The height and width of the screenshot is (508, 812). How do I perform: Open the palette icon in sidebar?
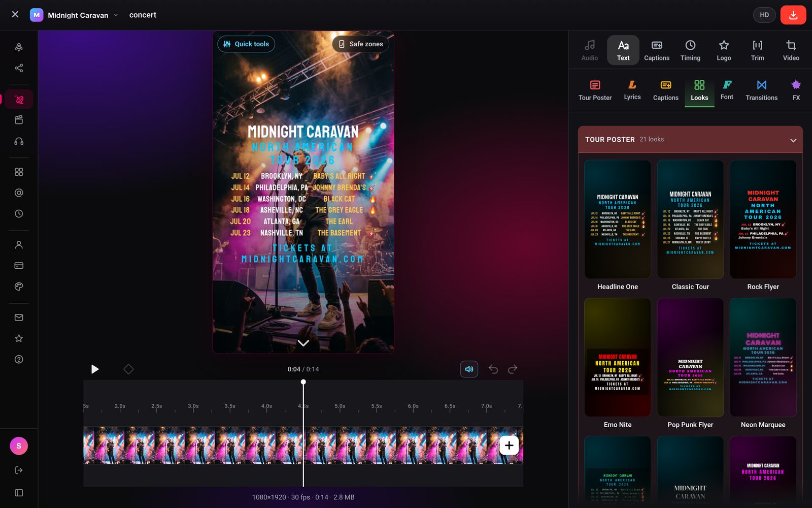click(x=19, y=287)
